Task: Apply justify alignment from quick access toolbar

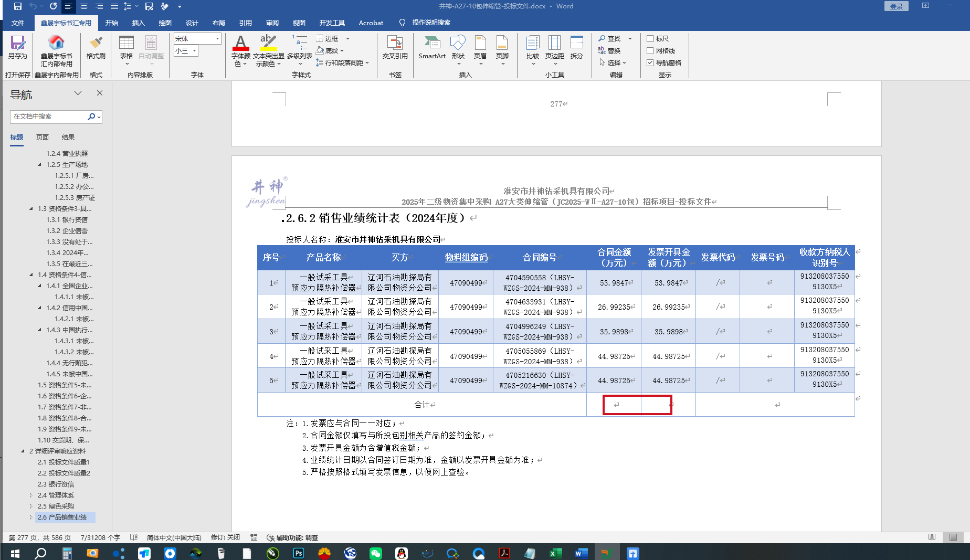Action: pos(114,6)
